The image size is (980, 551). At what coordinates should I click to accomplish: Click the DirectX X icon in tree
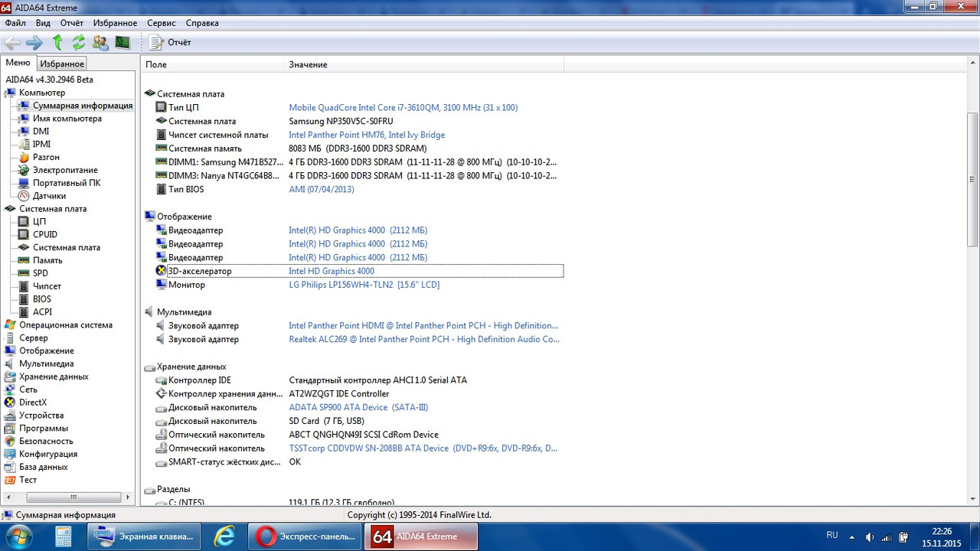pos(10,402)
